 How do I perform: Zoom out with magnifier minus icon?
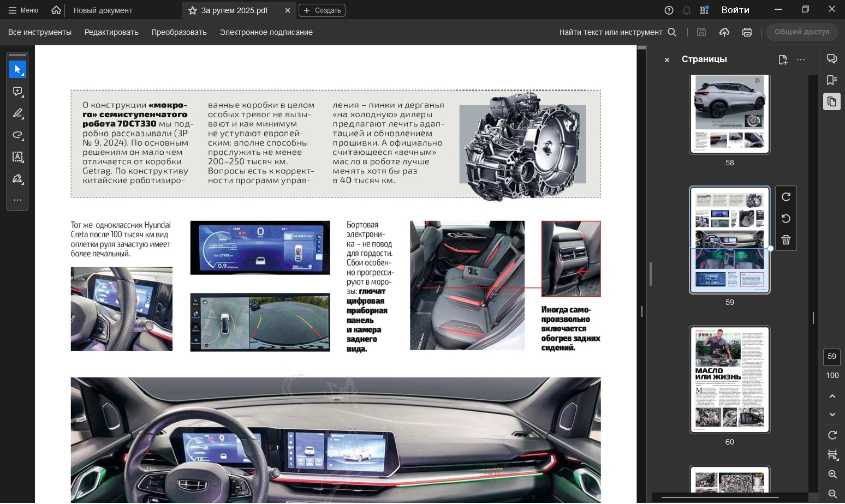832,494
